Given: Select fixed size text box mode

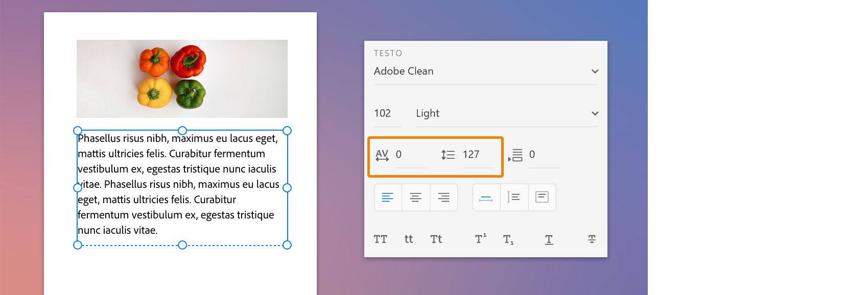Looking at the screenshot, I should [x=542, y=198].
